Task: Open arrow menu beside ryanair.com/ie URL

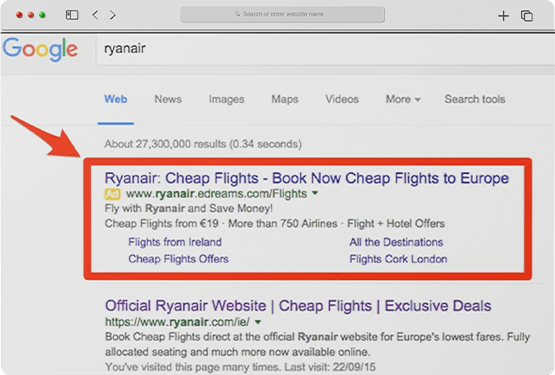Action: click(x=258, y=322)
